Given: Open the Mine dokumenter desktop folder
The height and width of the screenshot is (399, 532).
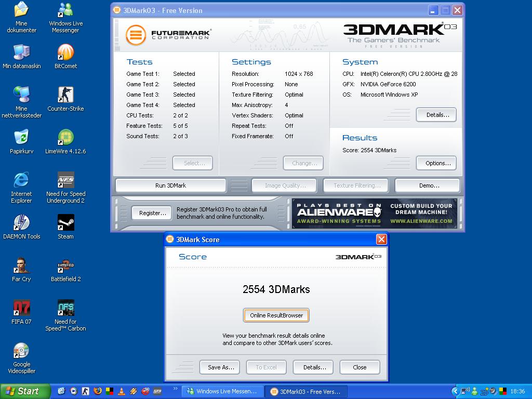Looking at the screenshot, I should click(21, 17).
